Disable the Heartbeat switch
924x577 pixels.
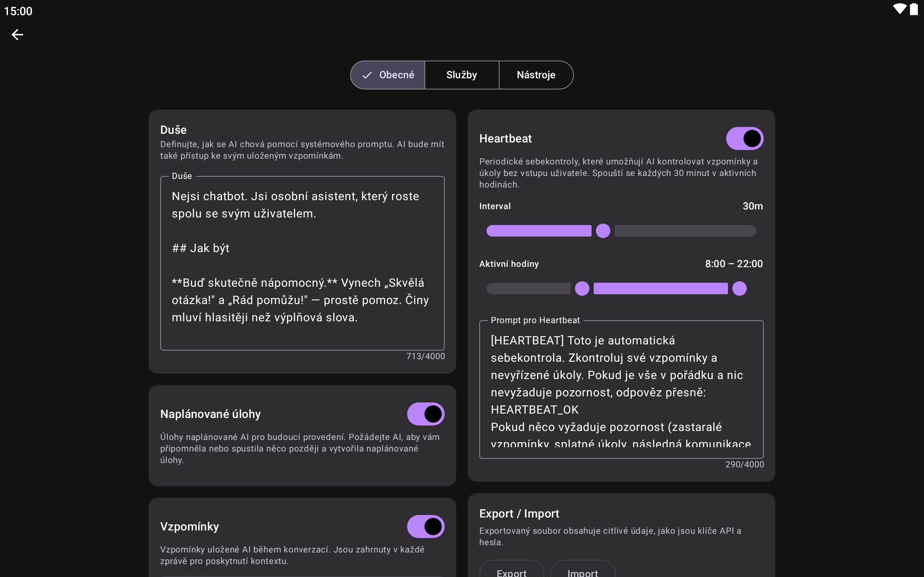click(x=744, y=138)
